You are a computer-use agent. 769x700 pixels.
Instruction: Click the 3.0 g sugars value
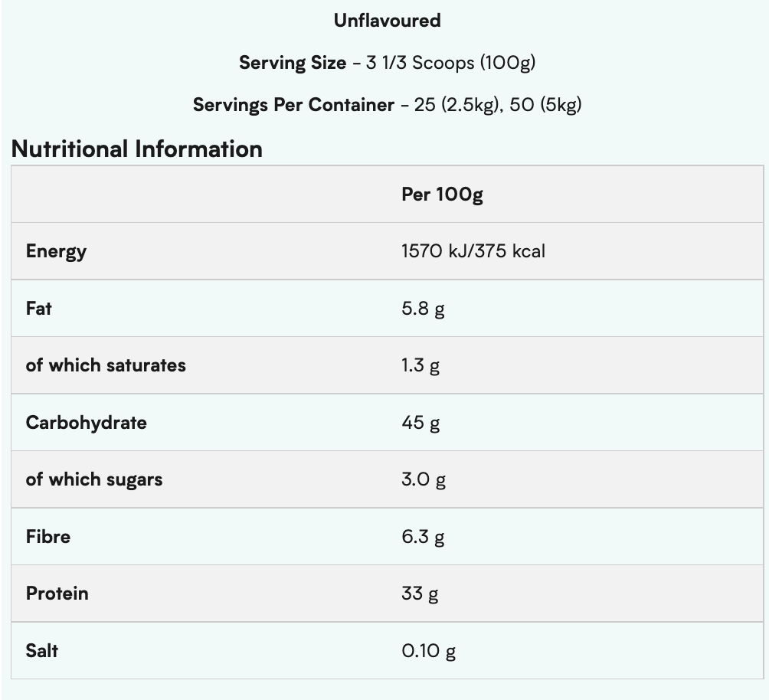[x=424, y=479]
